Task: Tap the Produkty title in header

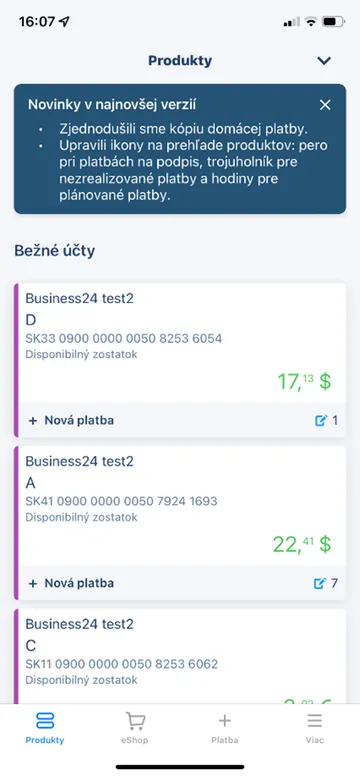Action: (180, 61)
